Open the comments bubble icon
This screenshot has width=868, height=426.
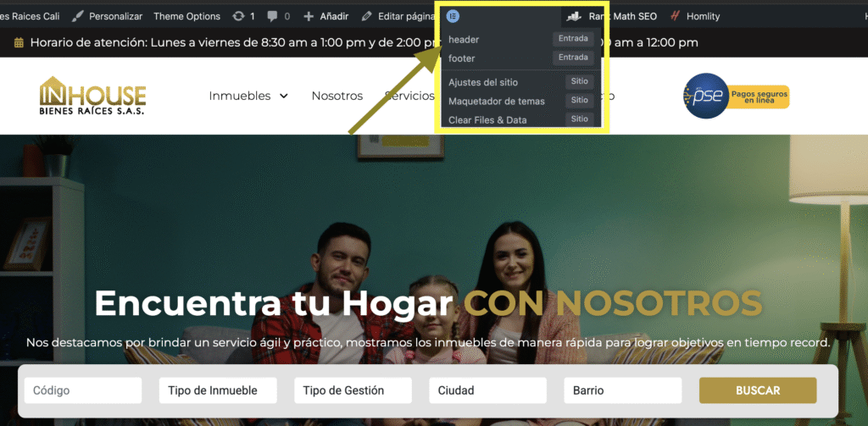(274, 16)
